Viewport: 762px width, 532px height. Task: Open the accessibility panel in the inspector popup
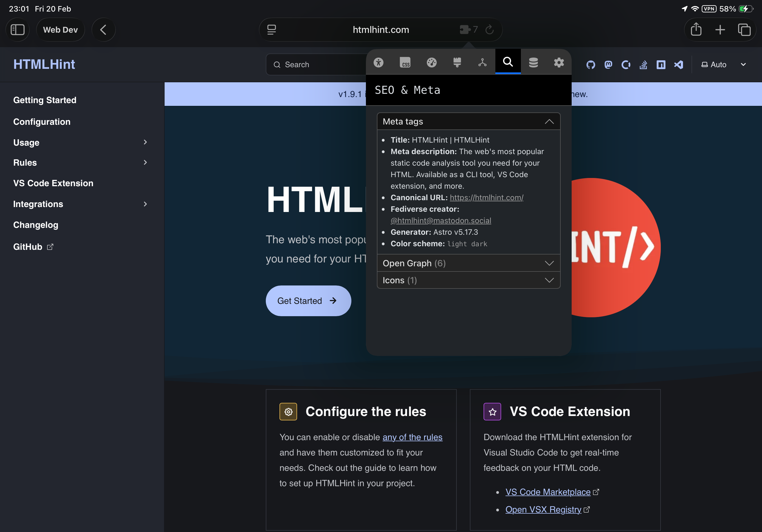coord(379,62)
